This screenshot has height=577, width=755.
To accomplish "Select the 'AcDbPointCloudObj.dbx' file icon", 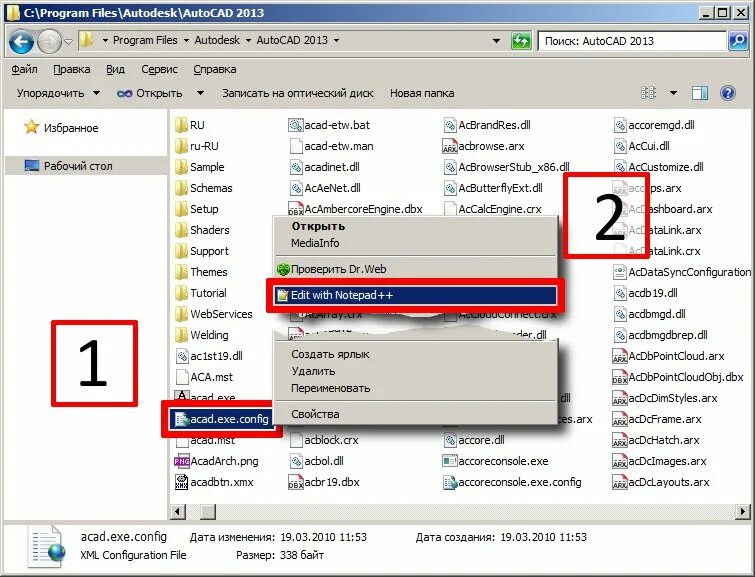I will [x=619, y=377].
